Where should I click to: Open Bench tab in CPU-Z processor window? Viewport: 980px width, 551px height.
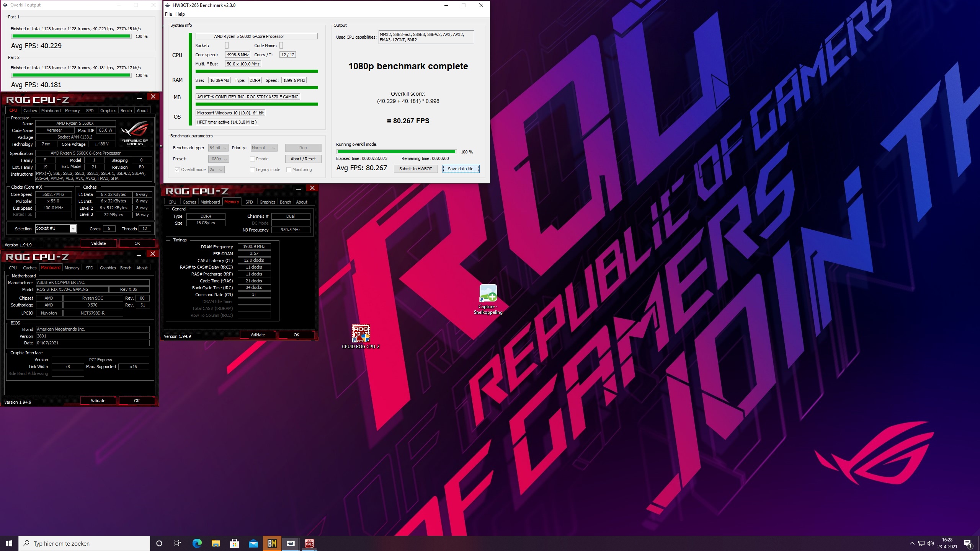126,111
